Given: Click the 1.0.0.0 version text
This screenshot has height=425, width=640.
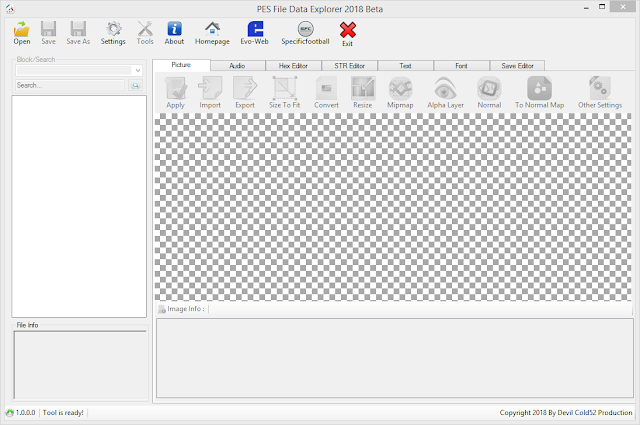Looking at the screenshot, I should pos(25,413).
